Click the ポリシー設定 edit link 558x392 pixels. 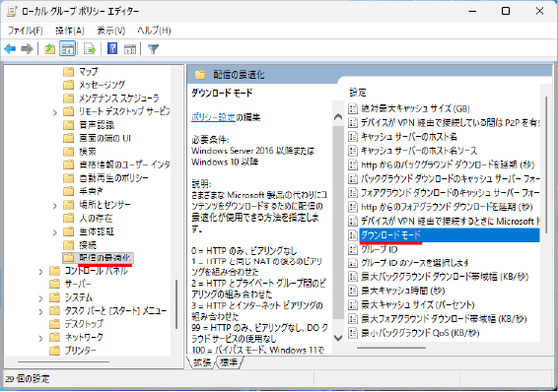point(214,117)
